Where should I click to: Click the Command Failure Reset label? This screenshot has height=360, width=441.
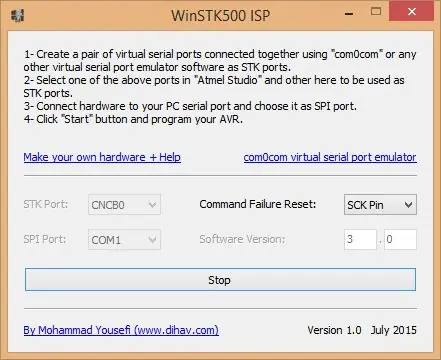[x=258, y=204]
